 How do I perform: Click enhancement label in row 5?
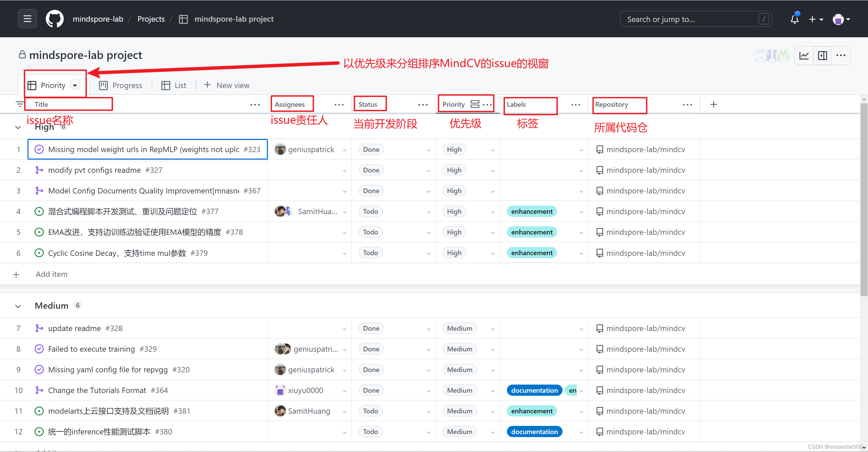point(532,232)
